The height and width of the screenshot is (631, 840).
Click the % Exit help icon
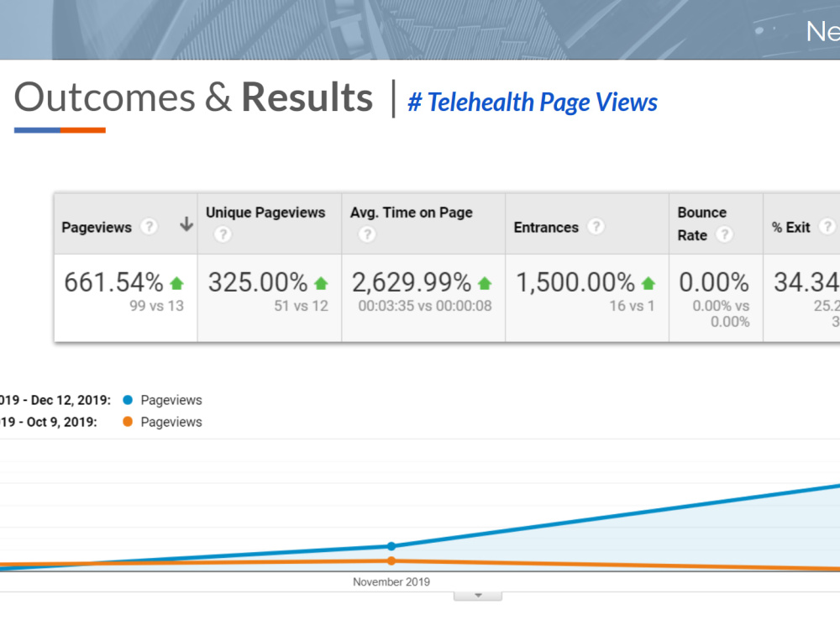[827, 227]
